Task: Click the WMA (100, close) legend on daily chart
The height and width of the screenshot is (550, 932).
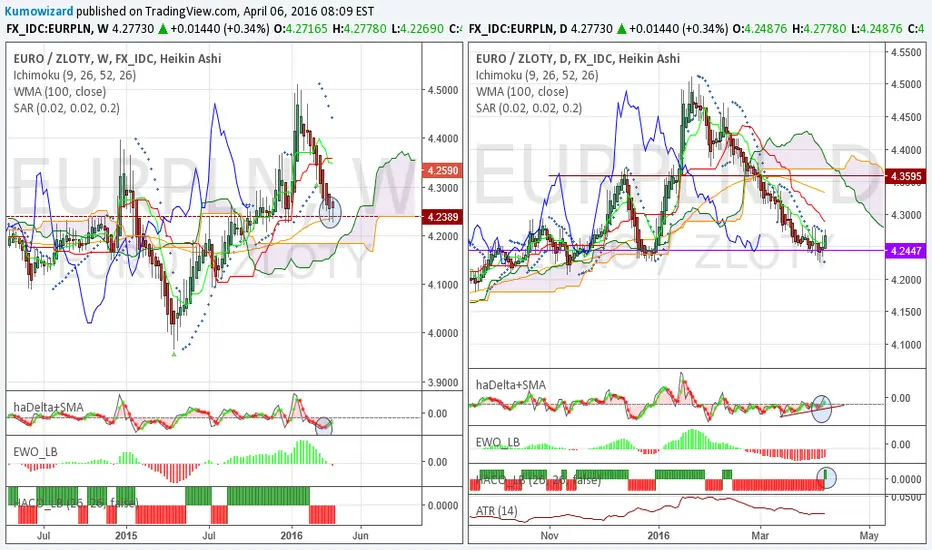Action: point(522,92)
